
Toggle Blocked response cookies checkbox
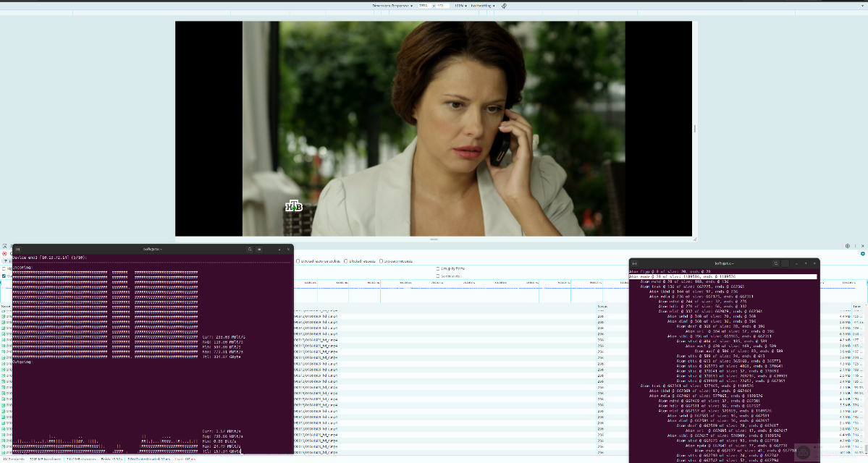point(298,261)
